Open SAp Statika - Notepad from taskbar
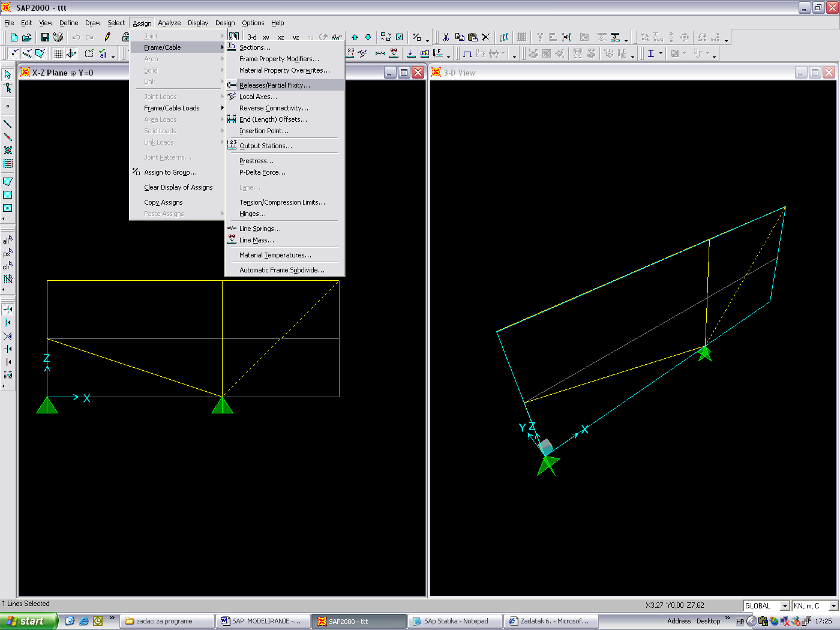Screen dimensions: 840x630 (455, 621)
